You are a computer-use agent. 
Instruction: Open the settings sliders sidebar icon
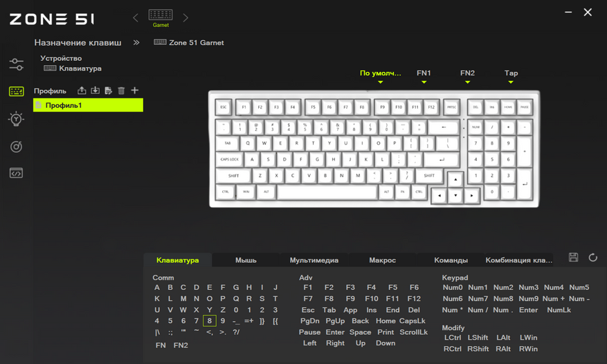[16, 64]
